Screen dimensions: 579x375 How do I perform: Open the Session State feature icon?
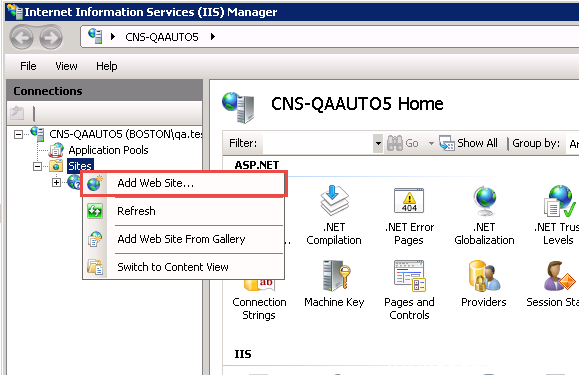[559, 275]
